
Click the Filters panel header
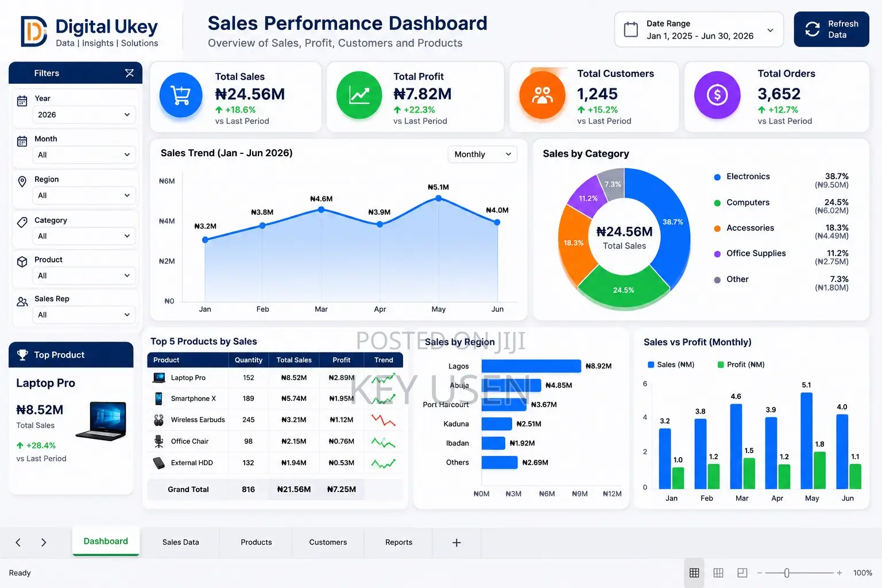pyautogui.click(x=75, y=73)
